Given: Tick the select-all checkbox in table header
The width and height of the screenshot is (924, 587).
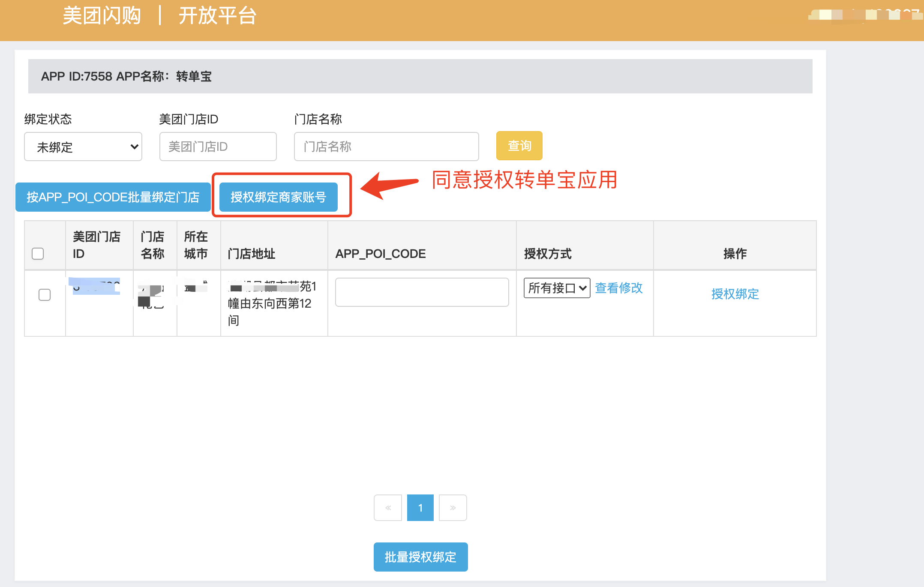Looking at the screenshot, I should pos(38,254).
